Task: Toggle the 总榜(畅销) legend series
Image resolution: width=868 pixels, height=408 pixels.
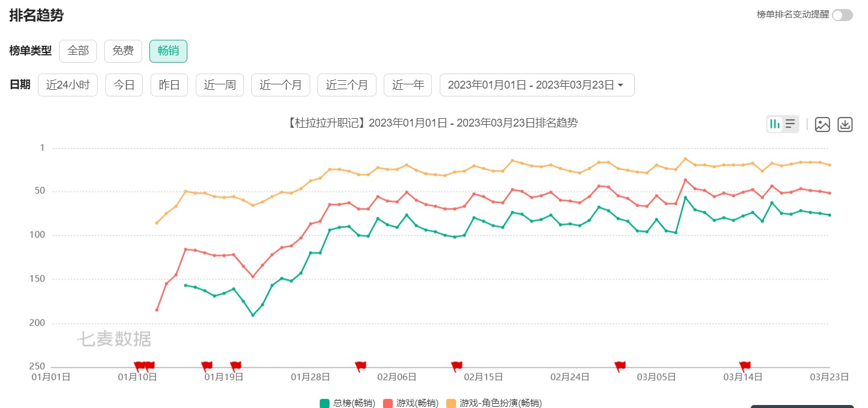Action: point(348,403)
